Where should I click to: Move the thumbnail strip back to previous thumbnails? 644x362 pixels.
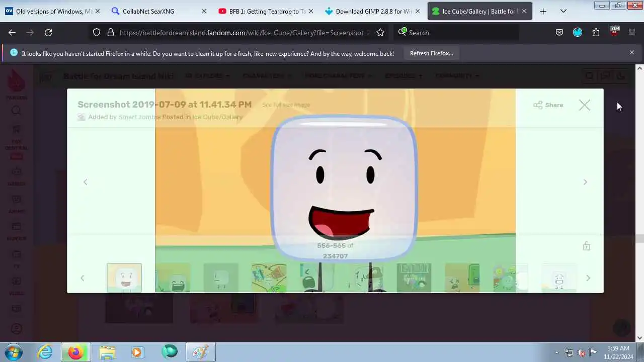83,278
